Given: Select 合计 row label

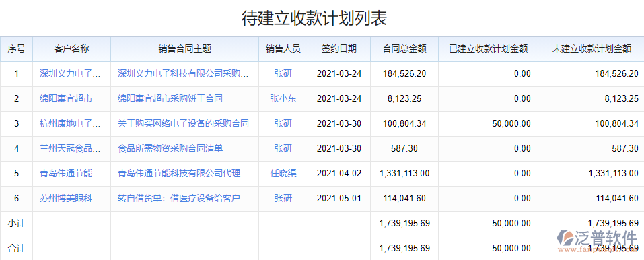Looking at the screenshot, I should pyautogui.click(x=16, y=249).
